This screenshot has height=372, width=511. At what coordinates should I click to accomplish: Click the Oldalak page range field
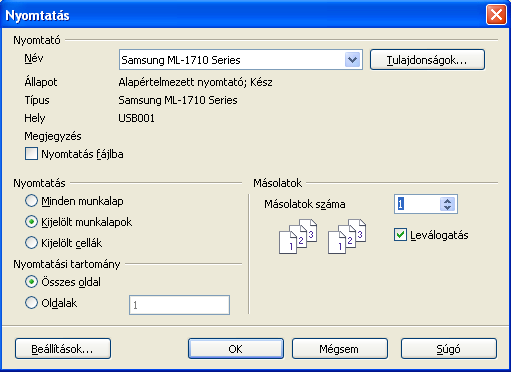coord(179,305)
